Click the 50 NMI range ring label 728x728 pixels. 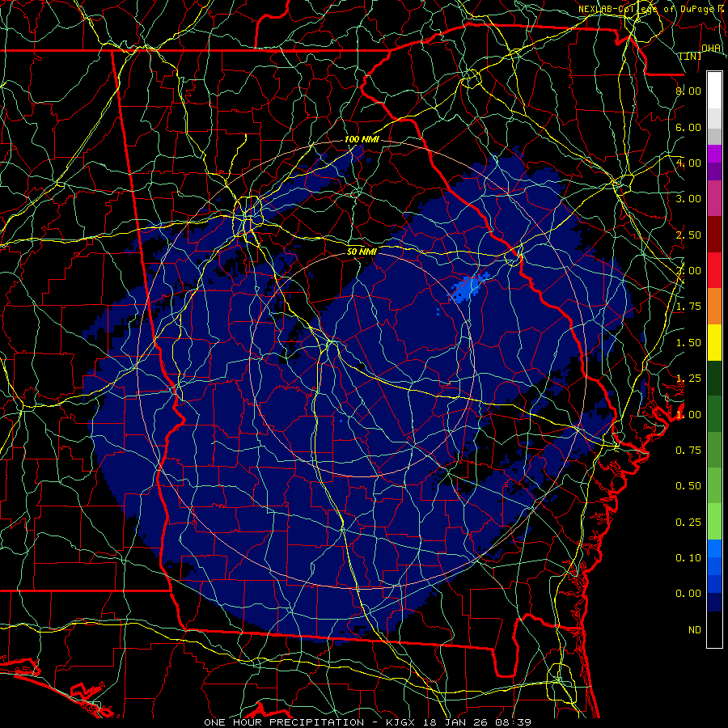tap(362, 252)
